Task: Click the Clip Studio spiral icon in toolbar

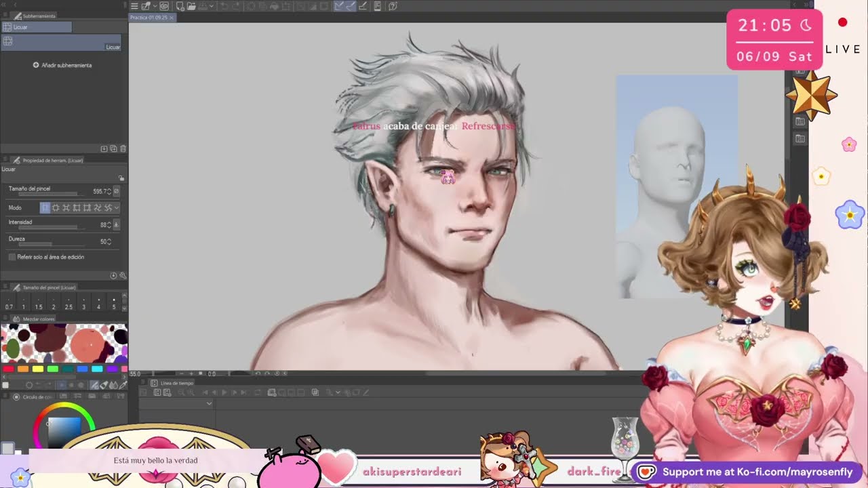Action: click(x=164, y=6)
